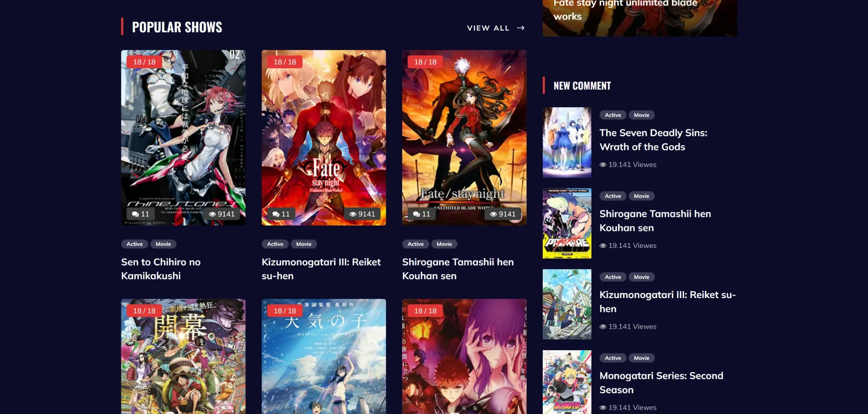868x414 pixels.
Task: Click 18/18 badge on the blue sky poster
Action: (x=285, y=311)
